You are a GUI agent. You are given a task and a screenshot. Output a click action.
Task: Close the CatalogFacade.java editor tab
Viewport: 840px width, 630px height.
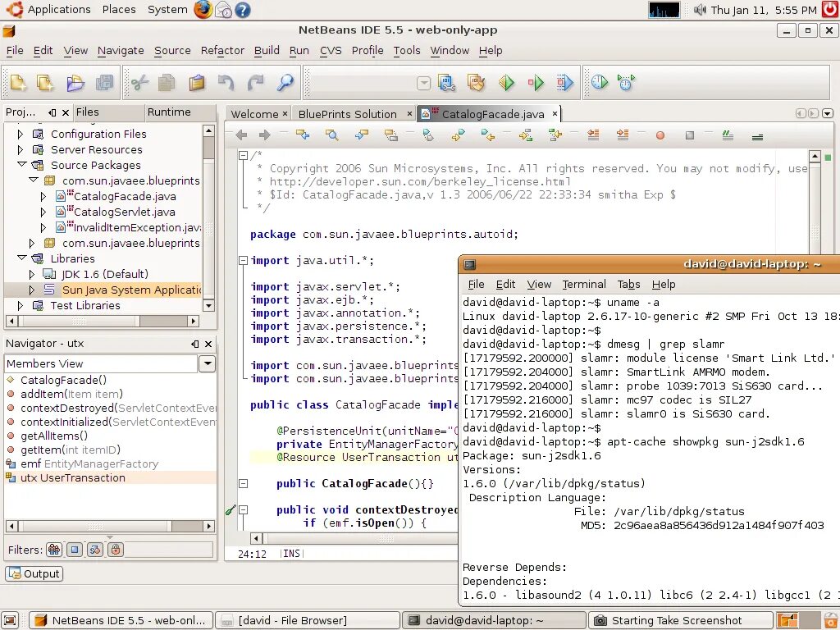[x=555, y=113]
